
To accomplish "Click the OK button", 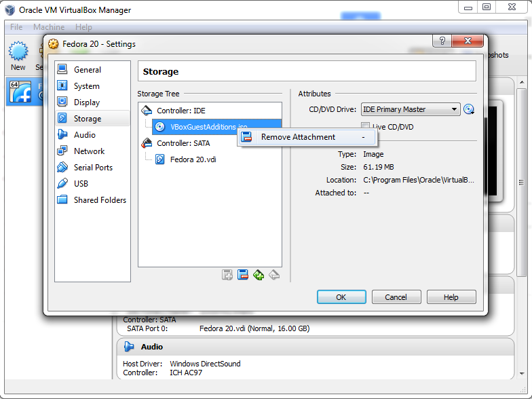I will 341,297.
